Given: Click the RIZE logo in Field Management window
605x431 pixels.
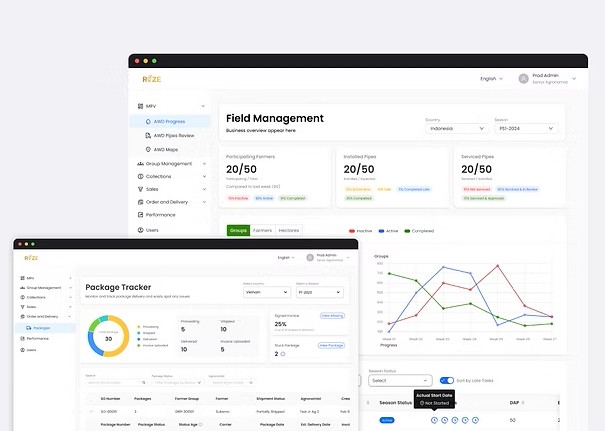Looking at the screenshot, I should tap(152, 79).
